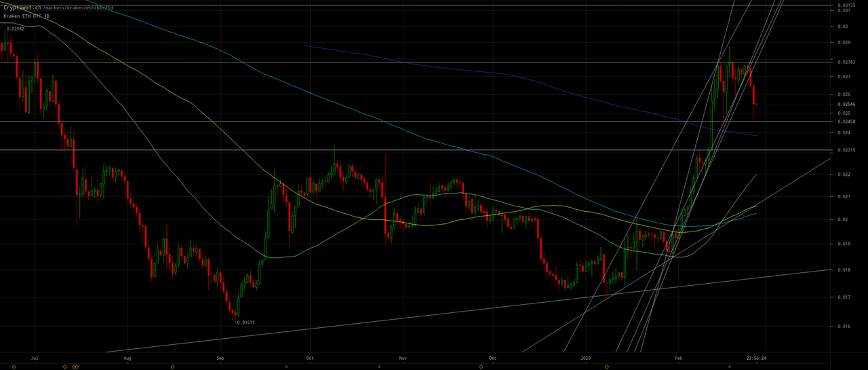Select the diamond event marker right of 2020
The height and width of the screenshot is (370, 868).
pyautogui.click(x=607, y=367)
